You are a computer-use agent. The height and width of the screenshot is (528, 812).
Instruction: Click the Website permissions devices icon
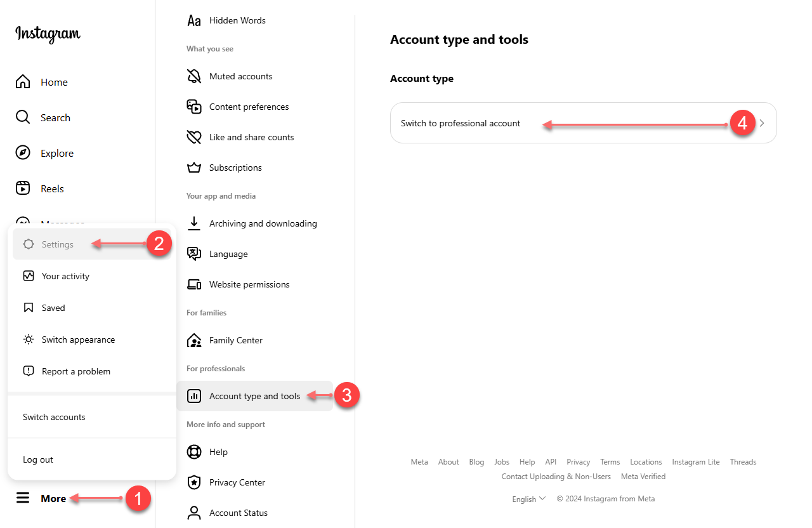click(194, 284)
